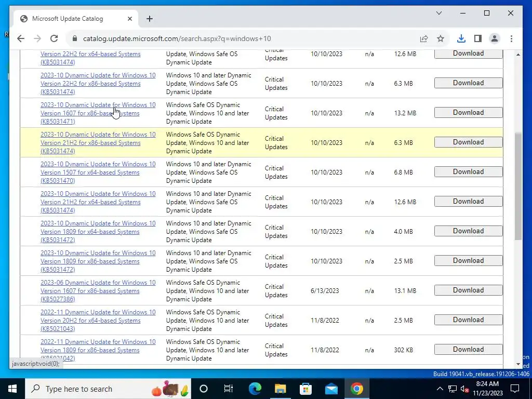Open Version 22H2 x86 KB5031474 update link

point(98,84)
